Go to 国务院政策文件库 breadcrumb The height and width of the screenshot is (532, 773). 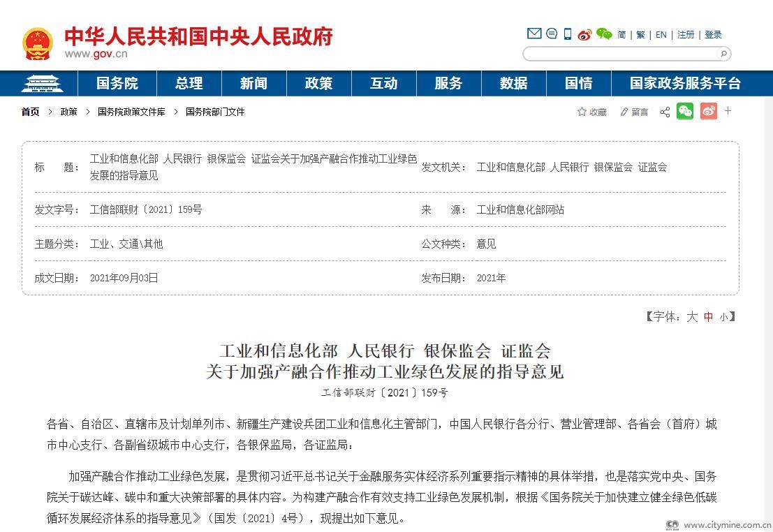click(x=131, y=112)
